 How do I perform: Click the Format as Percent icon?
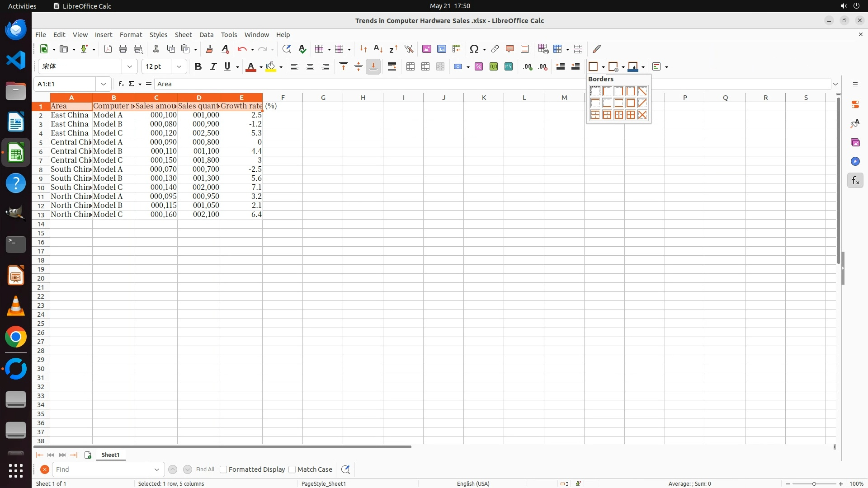pos(479,67)
